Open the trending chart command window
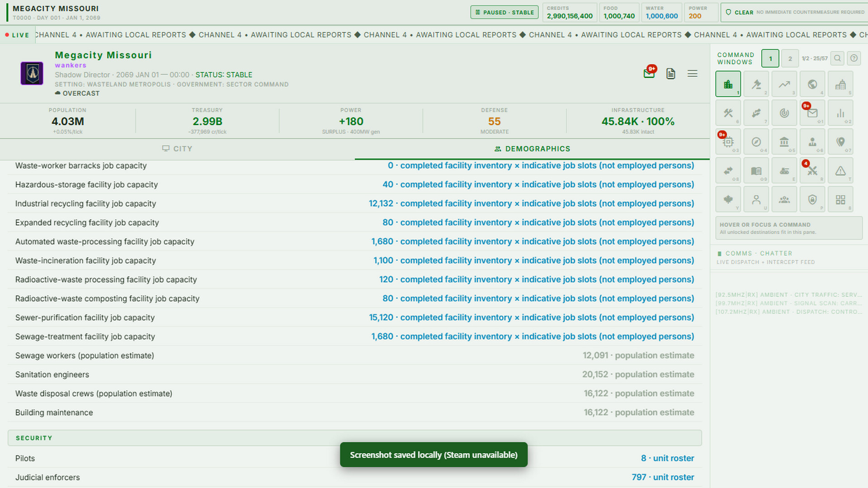This screenshot has height=488, width=868. (784, 84)
